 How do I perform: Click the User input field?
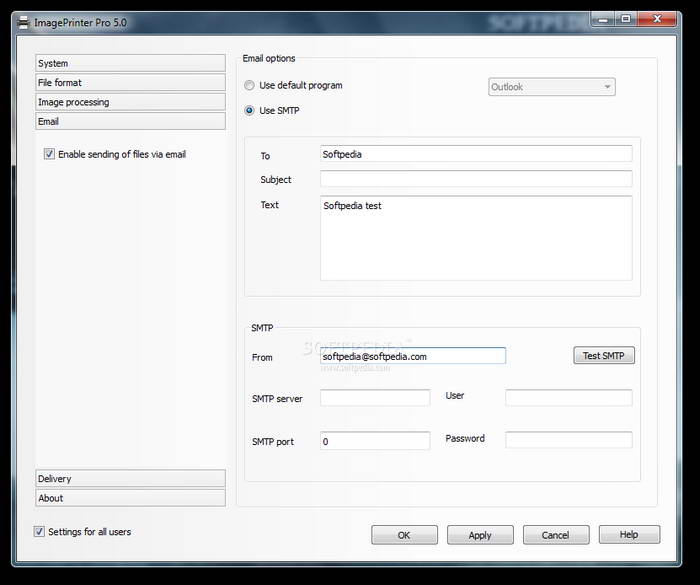click(x=569, y=397)
